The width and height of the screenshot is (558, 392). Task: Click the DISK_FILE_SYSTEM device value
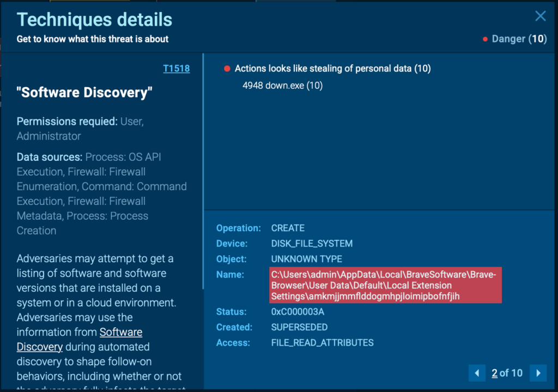coord(312,244)
